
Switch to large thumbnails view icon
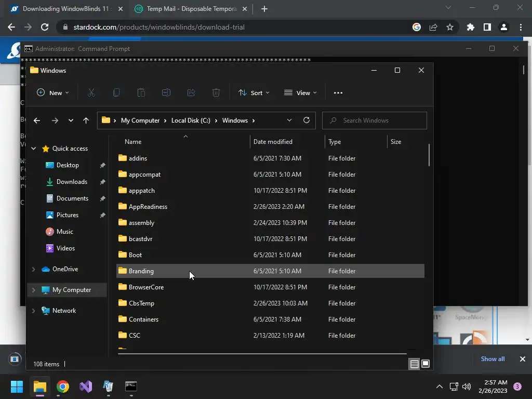pos(425,364)
